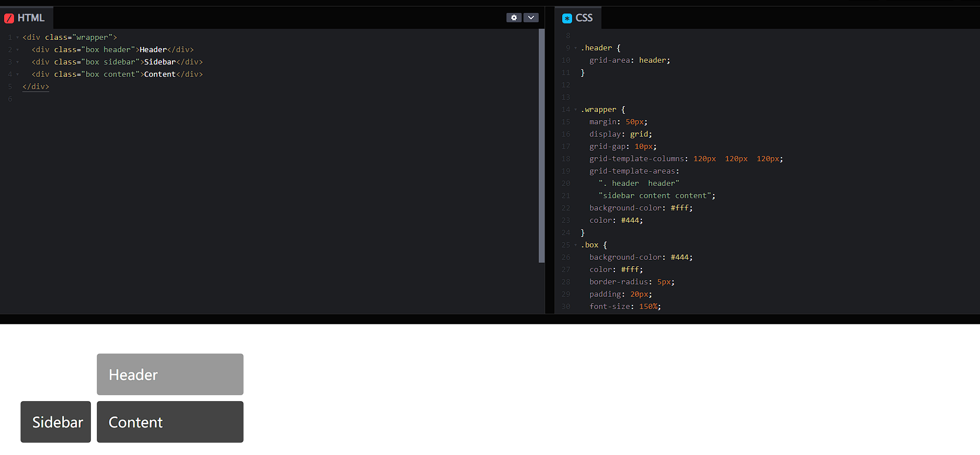Viewport: 980px width, 455px height.
Task: Fold the box header div at line 2
Action: pos(18,50)
